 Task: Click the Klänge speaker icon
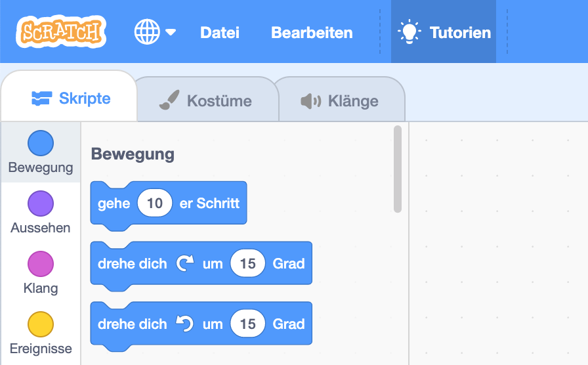coord(310,101)
